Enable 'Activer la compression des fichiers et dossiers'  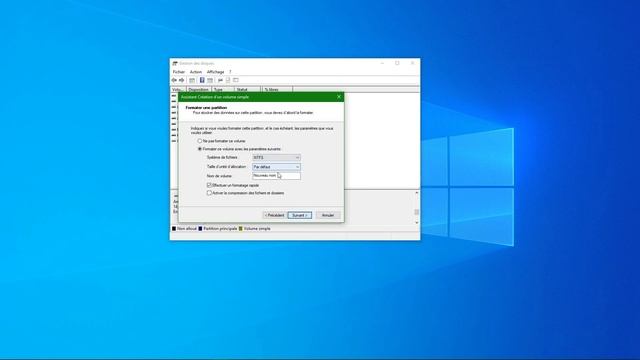point(209,193)
